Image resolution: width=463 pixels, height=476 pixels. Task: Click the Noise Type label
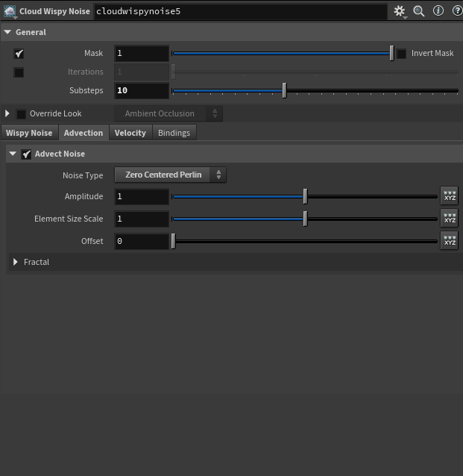point(83,175)
